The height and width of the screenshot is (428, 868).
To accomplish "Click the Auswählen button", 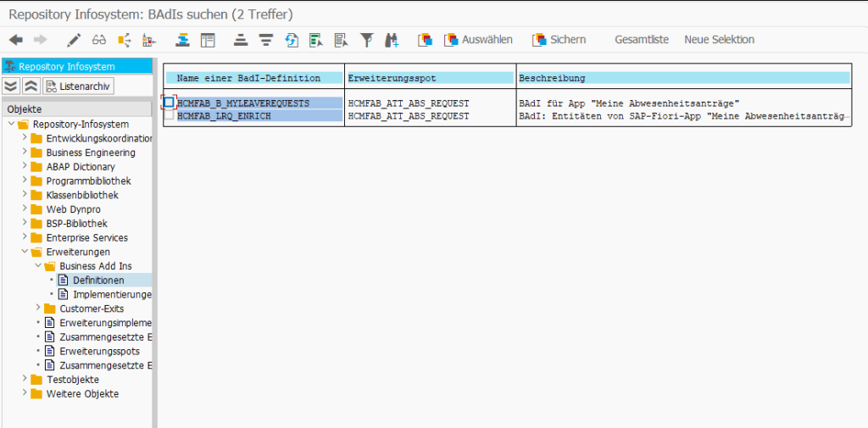I will (479, 40).
